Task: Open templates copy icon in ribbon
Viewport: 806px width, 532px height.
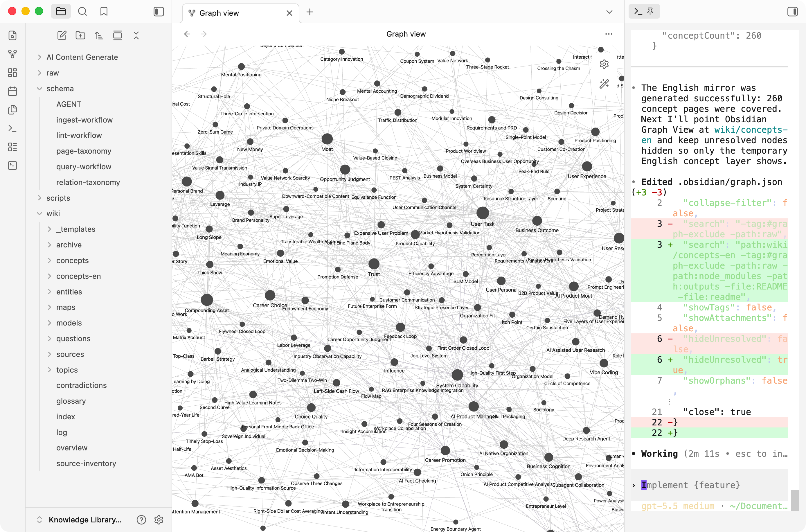Action: click(x=12, y=109)
